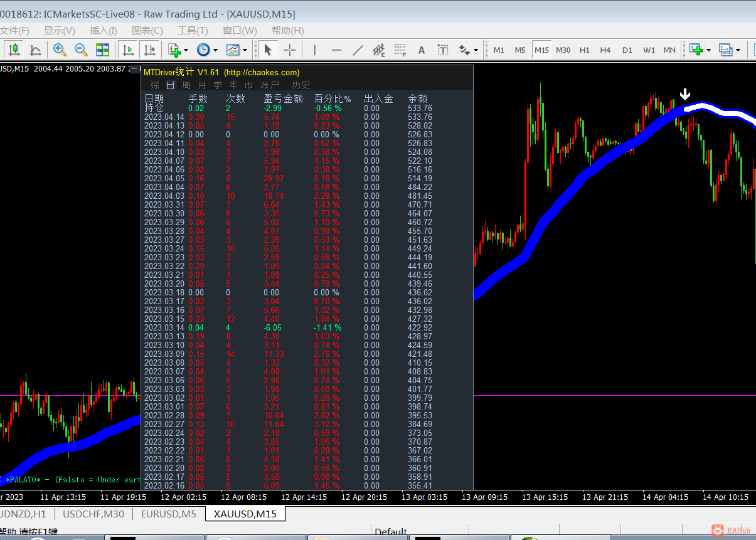
Task: Select the magenta horizontal line on chart
Action: click(x=615, y=396)
